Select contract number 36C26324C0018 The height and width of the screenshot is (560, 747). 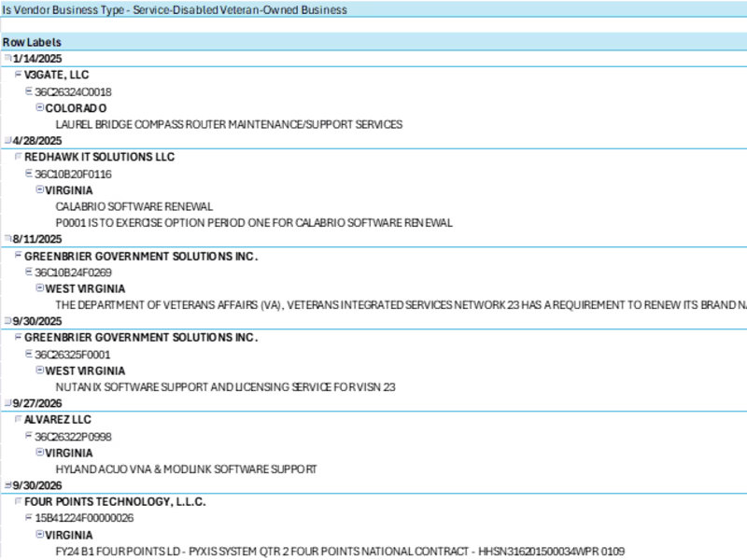tap(74, 91)
